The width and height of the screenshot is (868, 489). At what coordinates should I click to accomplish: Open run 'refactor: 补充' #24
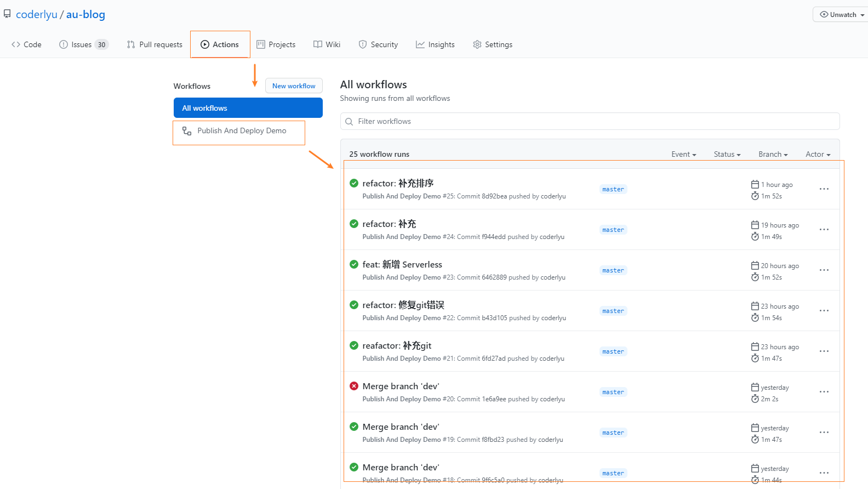click(389, 224)
